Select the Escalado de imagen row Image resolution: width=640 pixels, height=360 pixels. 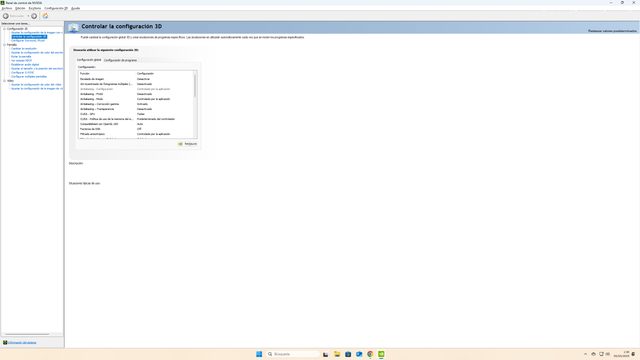tap(137, 79)
